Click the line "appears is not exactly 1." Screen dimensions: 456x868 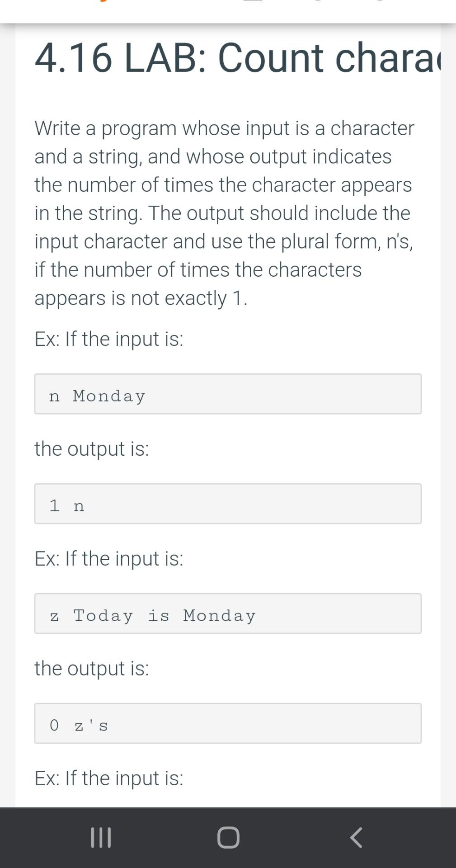click(141, 298)
